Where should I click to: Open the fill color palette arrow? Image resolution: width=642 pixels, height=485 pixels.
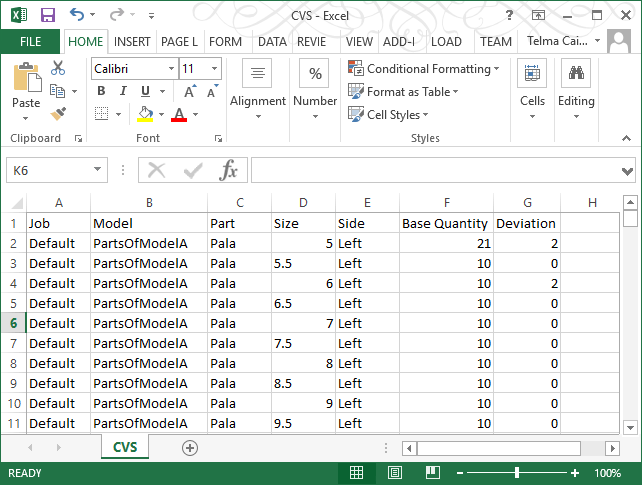pyautogui.click(x=162, y=114)
